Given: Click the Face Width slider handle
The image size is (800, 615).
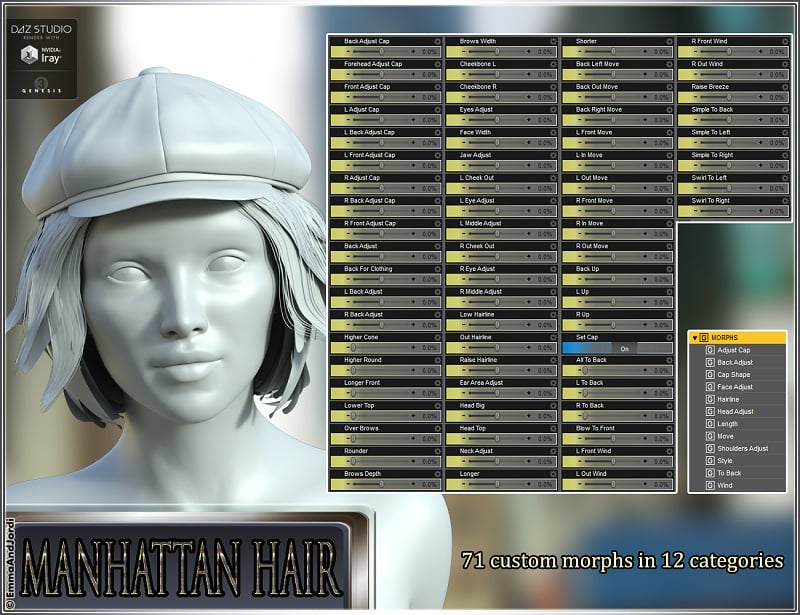Looking at the screenshot, I should click(x=497, y=142).
